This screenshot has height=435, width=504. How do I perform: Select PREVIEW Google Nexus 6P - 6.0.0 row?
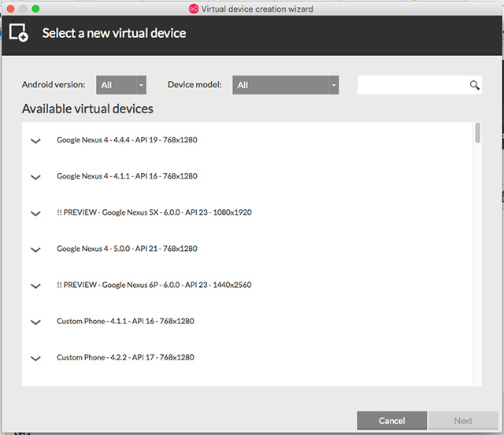tap(154, 285)
